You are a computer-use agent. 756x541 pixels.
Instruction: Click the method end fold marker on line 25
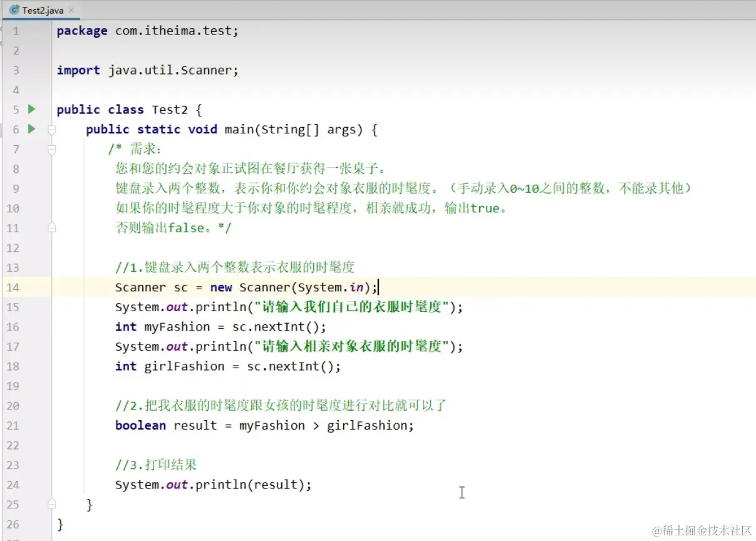(52, 504)
